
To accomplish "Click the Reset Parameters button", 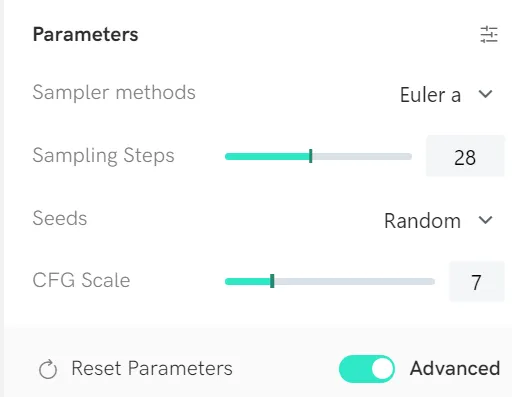I will pyautogui.click(x=136, y=369).
